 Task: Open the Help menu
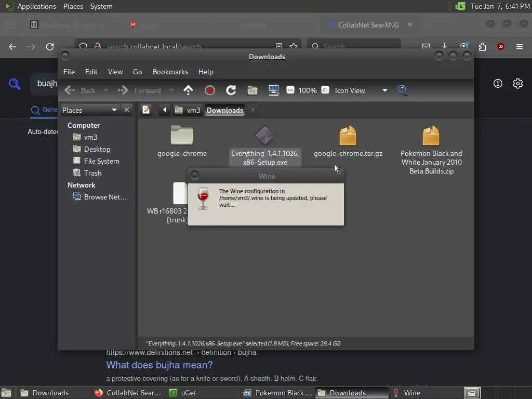pyautogui.click(x=206, y=72)
